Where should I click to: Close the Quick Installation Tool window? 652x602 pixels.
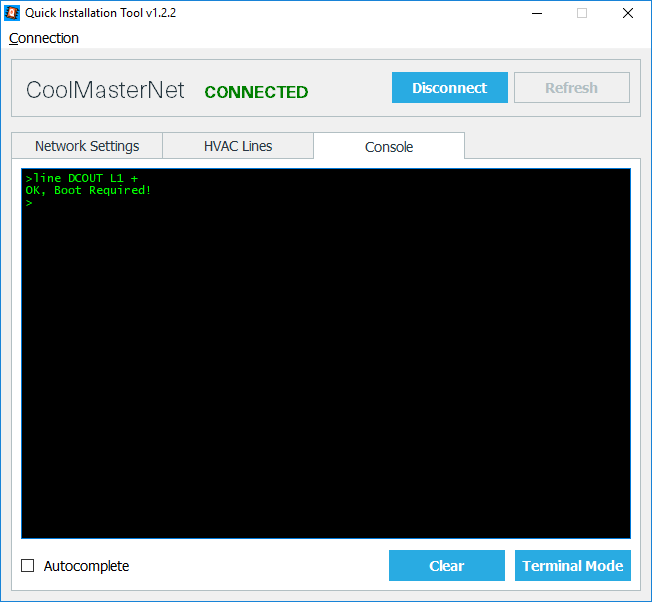point(627,13)
